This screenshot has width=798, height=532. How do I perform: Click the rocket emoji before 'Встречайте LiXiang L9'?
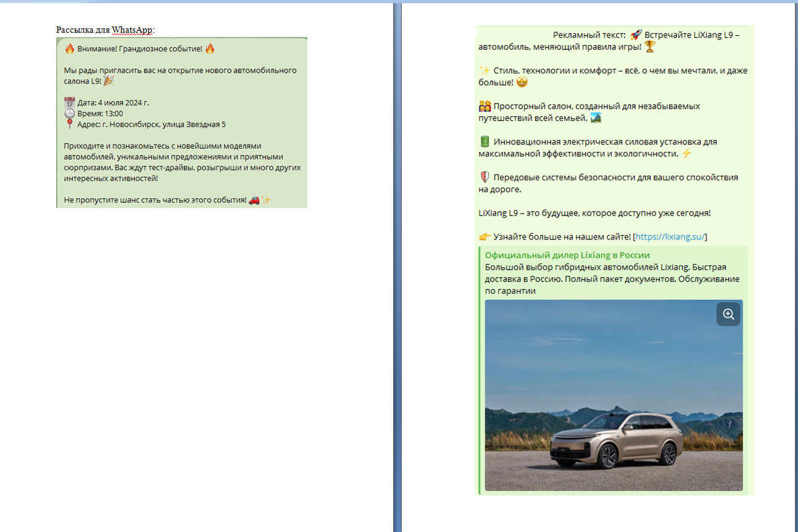(x=636, y=35)
